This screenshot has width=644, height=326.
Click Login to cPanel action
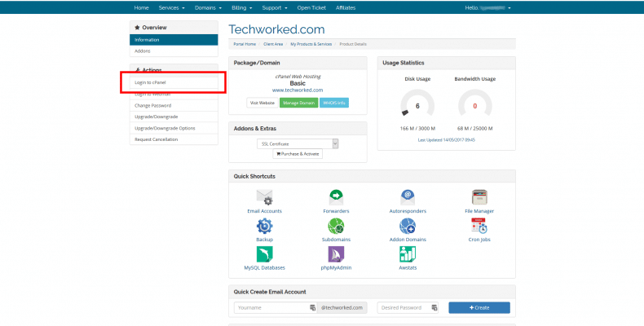(174, 82)
